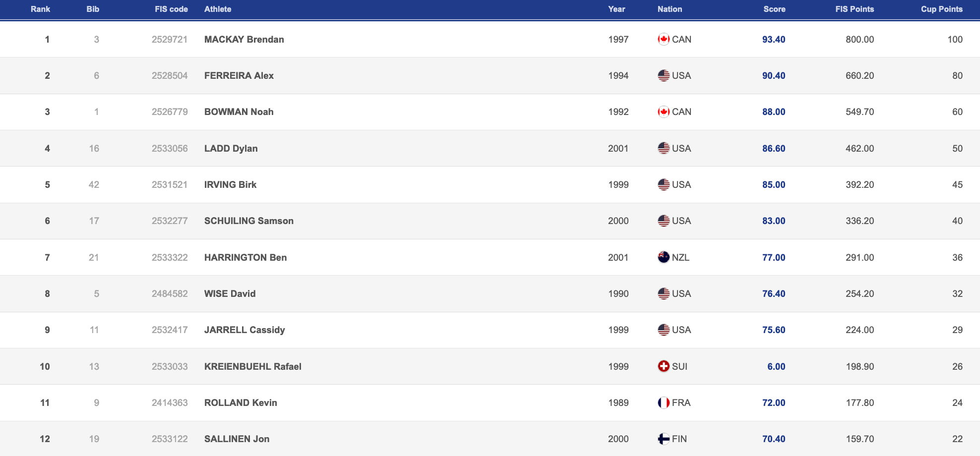Click France flag icon for Rolland Kevin

664,402
